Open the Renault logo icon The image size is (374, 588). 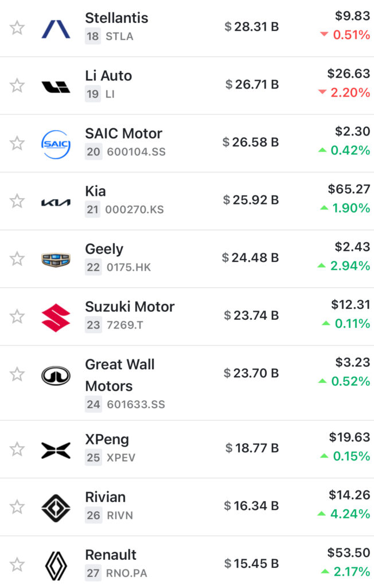point(56,566)
